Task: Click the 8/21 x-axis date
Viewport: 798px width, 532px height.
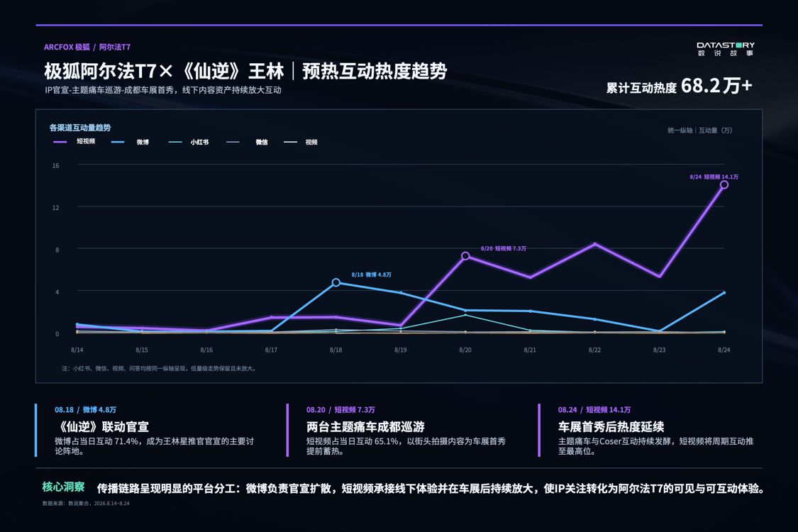Action: 530,350
